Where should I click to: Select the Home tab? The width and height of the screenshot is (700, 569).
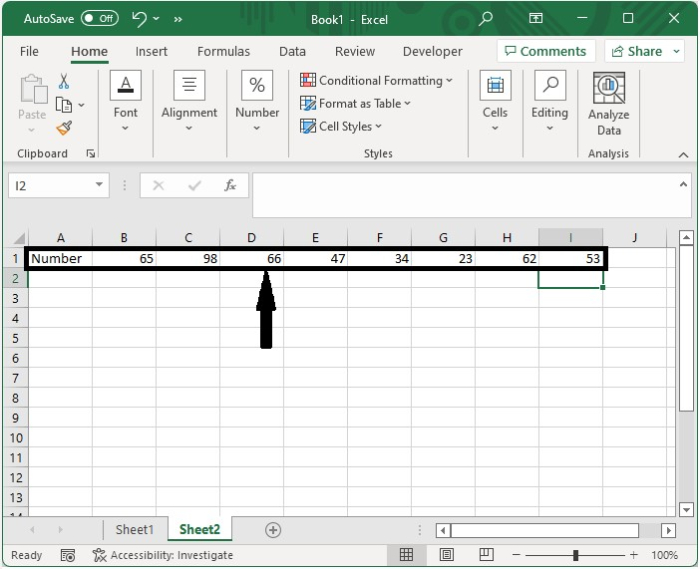click(x=89, y=51)
